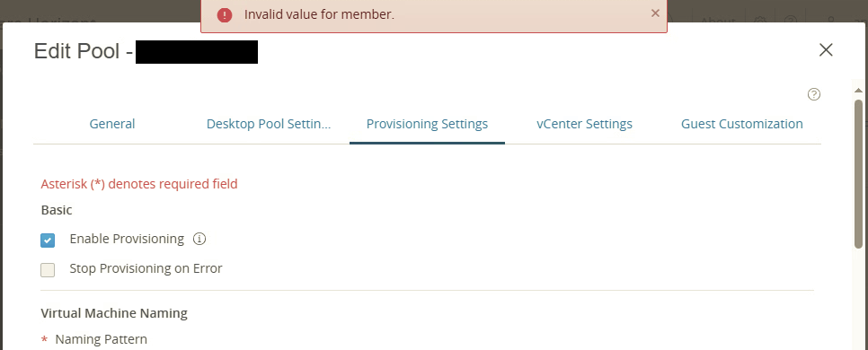Click the Naming Pattern field label
Image resolution: width=868 pixels, height=350 pixels.
coord(102,339)
